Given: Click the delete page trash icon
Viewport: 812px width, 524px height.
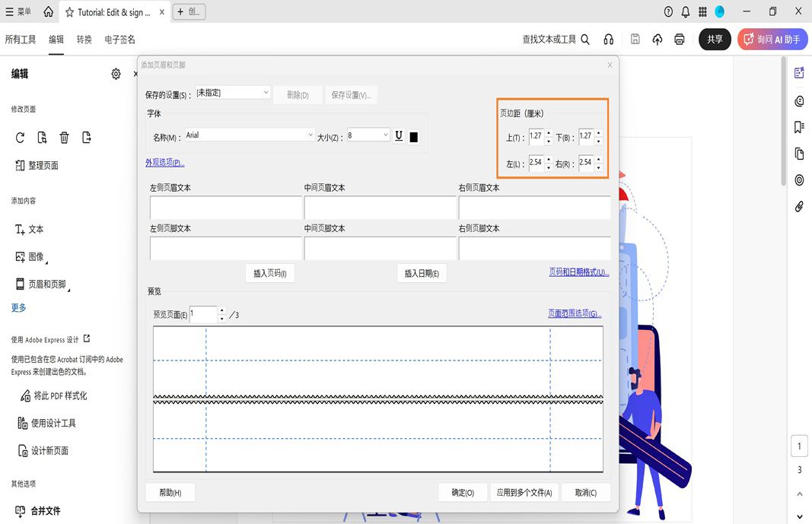Looking at the screenshot, I should pos(65,137).
